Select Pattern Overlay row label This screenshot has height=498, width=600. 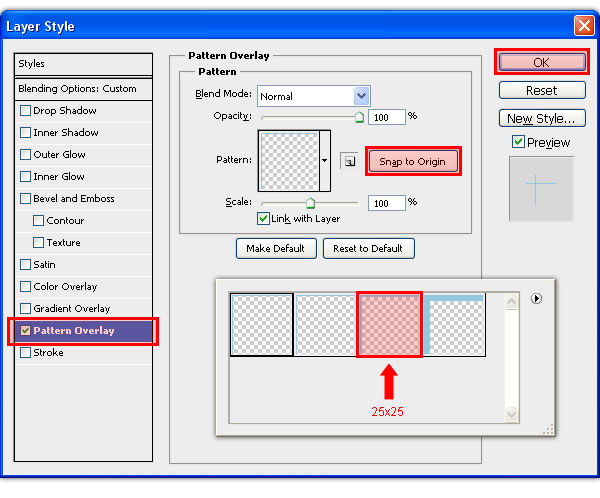coord(74,331)
